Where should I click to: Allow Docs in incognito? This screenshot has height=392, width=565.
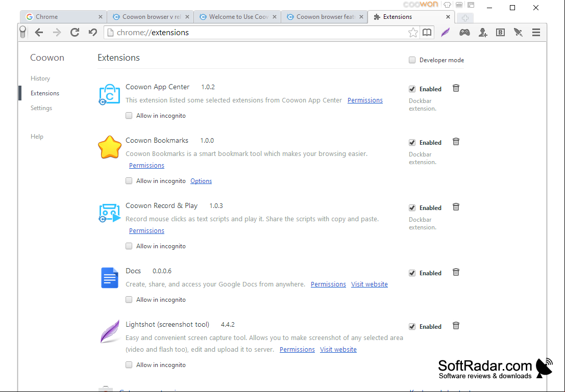click(x=129, y=300)
